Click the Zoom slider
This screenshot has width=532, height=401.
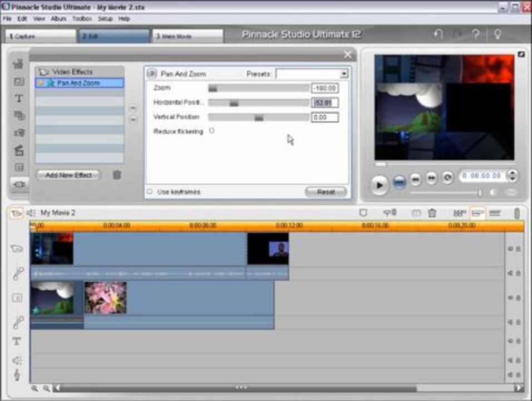click(259, 89)
